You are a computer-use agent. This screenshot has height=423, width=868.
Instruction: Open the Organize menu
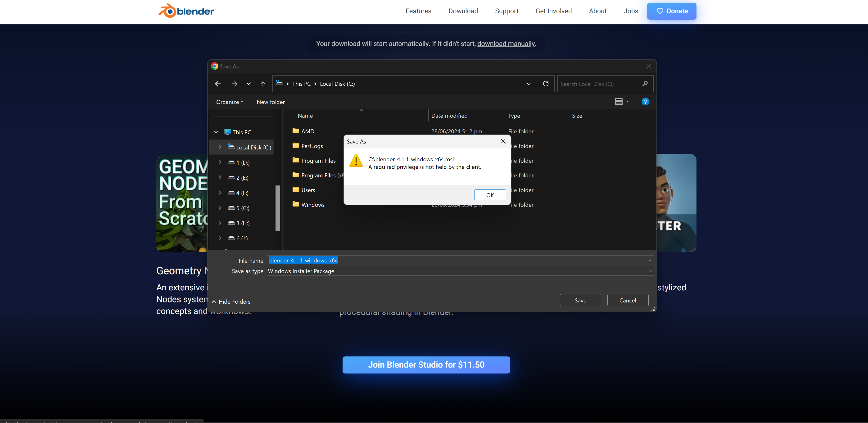tap(230, 102)
